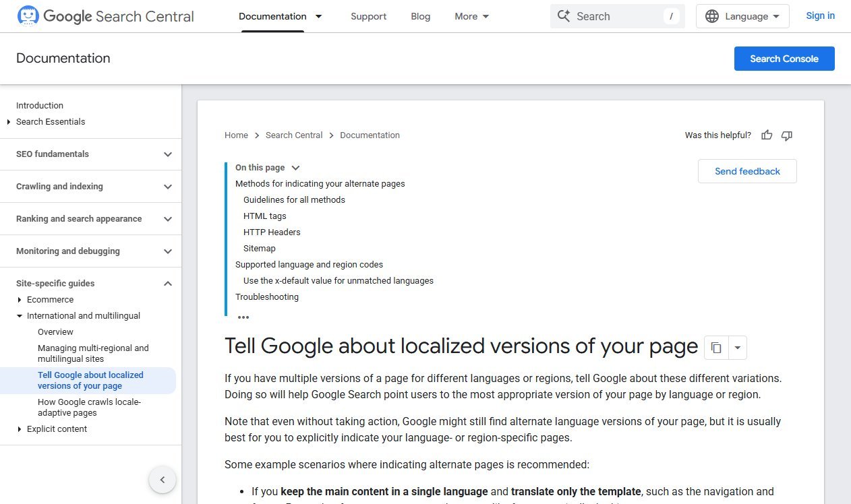Click the thumbs down not helpful icon
851x504 pixels.
[x=786, y=135]
